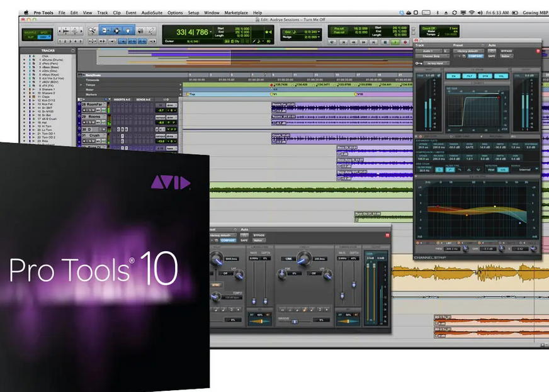Open the Spotlight-area Wi-Fi status icon
Viewport: 549px width, 392px height.
pos(472,13)
